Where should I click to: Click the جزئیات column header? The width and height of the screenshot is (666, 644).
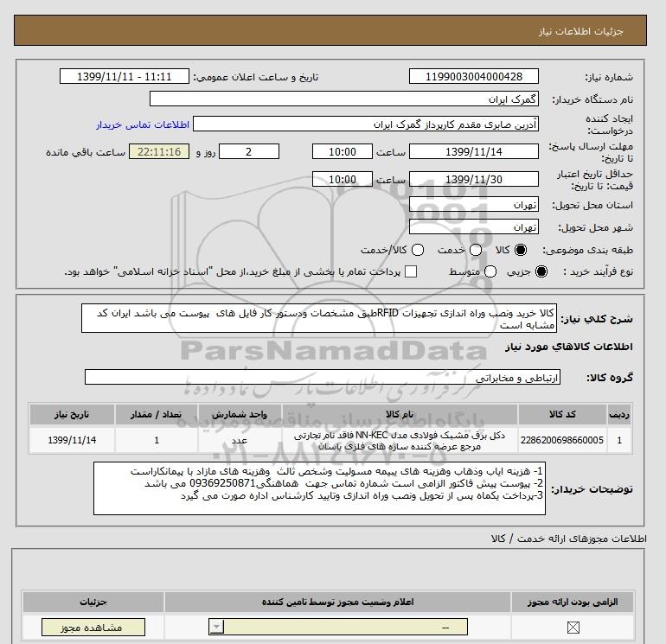[93, 602]
